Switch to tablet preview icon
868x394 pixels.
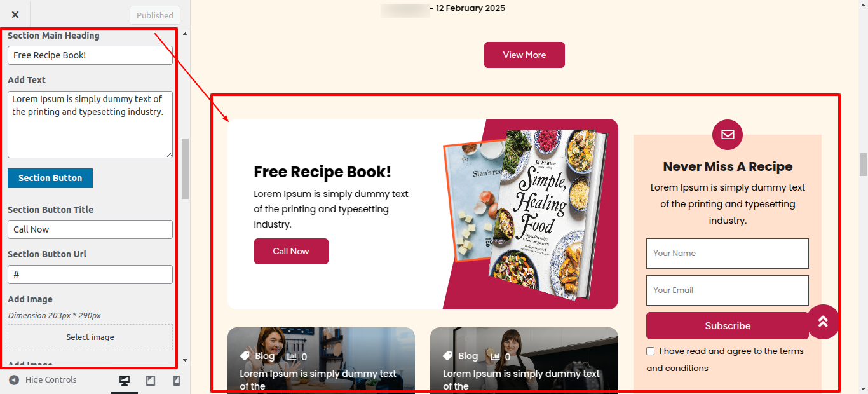pos(151,380)
